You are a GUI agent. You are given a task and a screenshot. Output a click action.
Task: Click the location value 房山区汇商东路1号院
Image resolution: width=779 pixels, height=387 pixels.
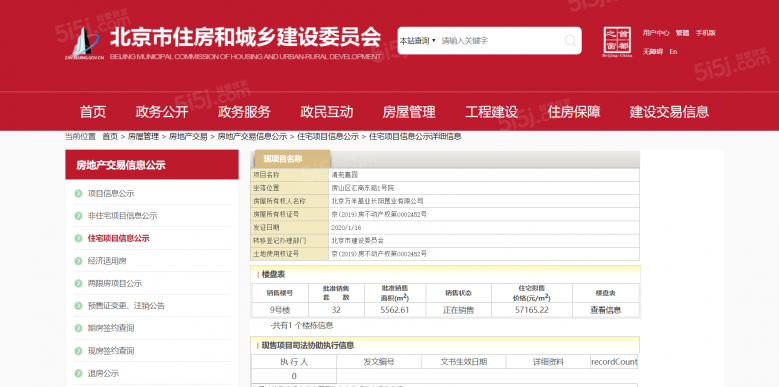(362, 188)
